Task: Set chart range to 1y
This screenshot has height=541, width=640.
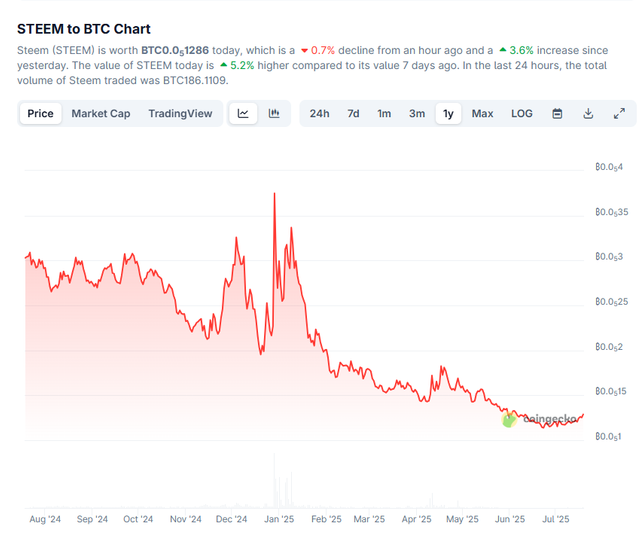Action: pyautogui.click(x=448, y=114)
